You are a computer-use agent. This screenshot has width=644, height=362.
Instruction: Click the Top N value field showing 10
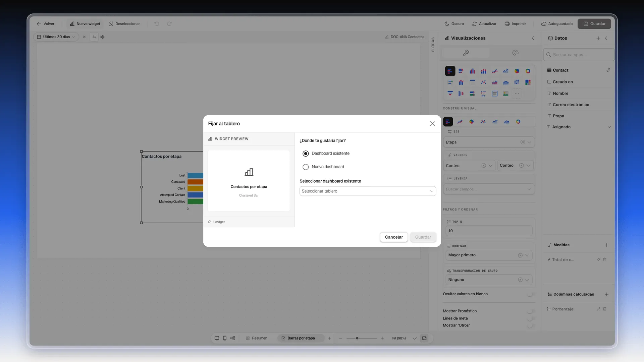coord(489,231)
